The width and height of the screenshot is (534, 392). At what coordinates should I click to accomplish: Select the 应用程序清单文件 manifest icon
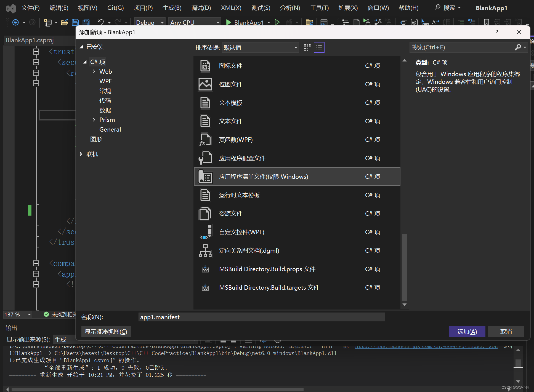click(x=205, y=177)
